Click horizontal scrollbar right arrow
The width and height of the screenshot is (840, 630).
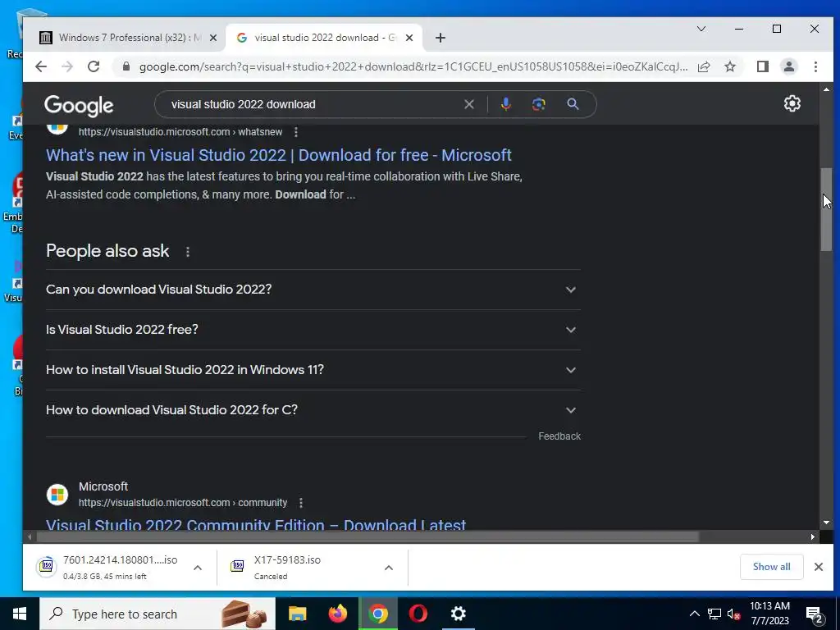[x=813, y=536]
